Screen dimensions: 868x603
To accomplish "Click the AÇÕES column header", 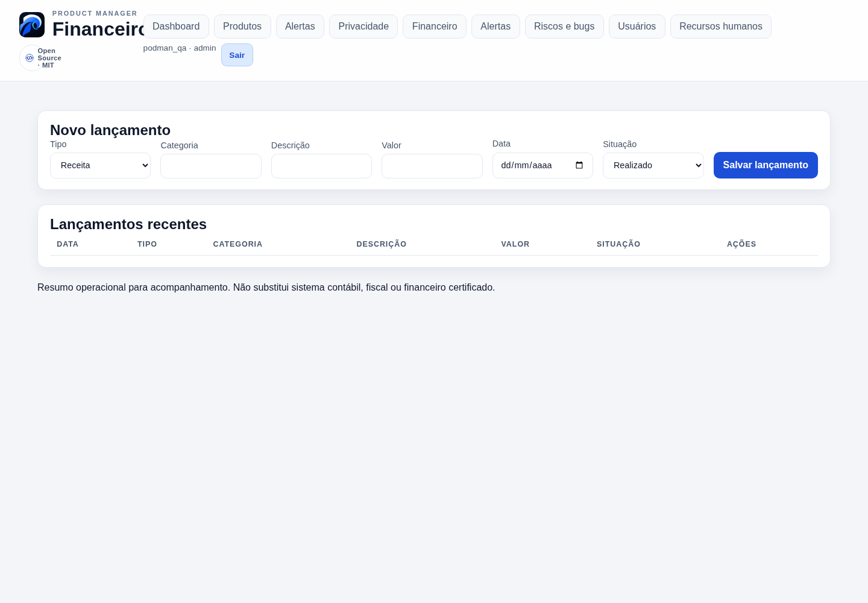I will 741,244.
